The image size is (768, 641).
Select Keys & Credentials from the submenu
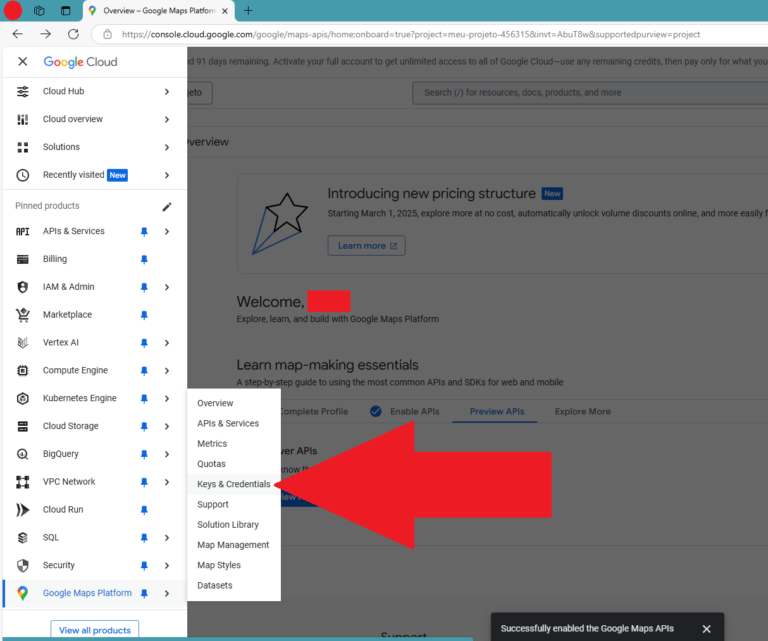click(233, 484)
